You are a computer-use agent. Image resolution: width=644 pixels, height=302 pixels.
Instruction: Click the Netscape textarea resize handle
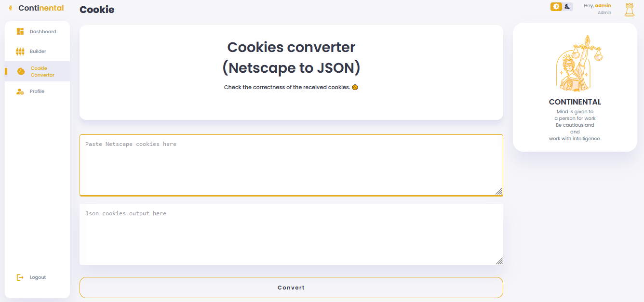point(499,191)
